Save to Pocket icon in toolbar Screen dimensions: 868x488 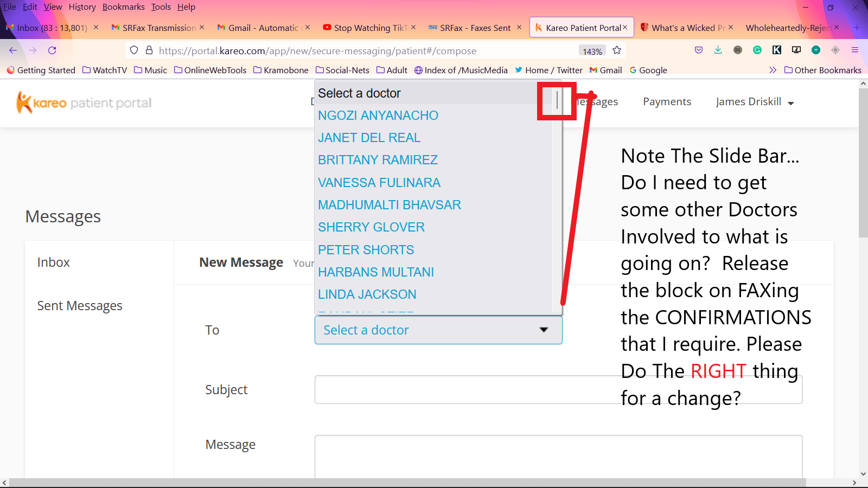point(699,50)
